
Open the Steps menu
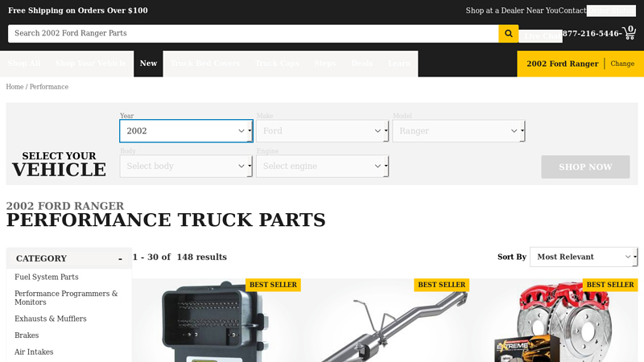pyautogui.click(x=325, y=64)
